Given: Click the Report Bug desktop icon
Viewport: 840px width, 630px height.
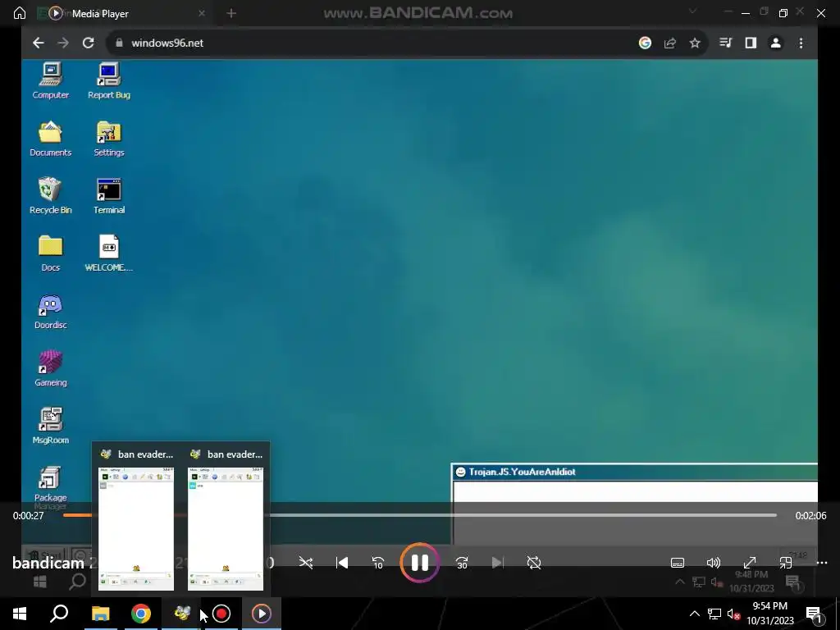Looking at the screenshot, I should pos(109,80).
